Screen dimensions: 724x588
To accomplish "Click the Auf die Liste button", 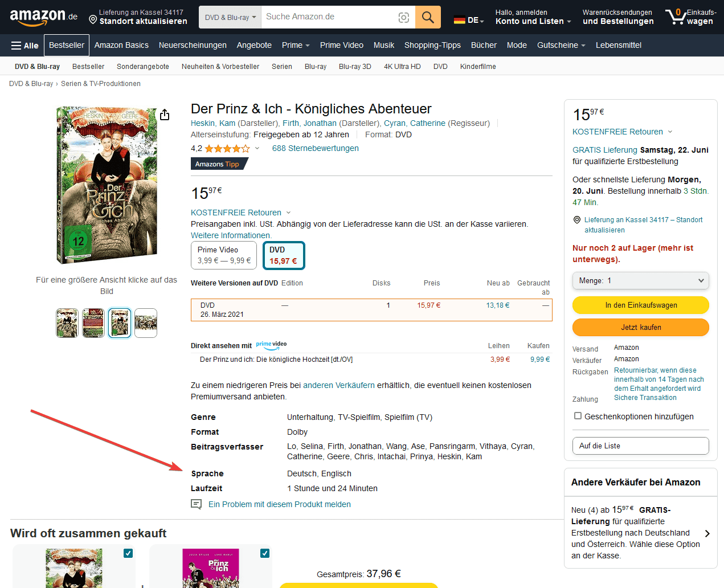I will point(641,446).
